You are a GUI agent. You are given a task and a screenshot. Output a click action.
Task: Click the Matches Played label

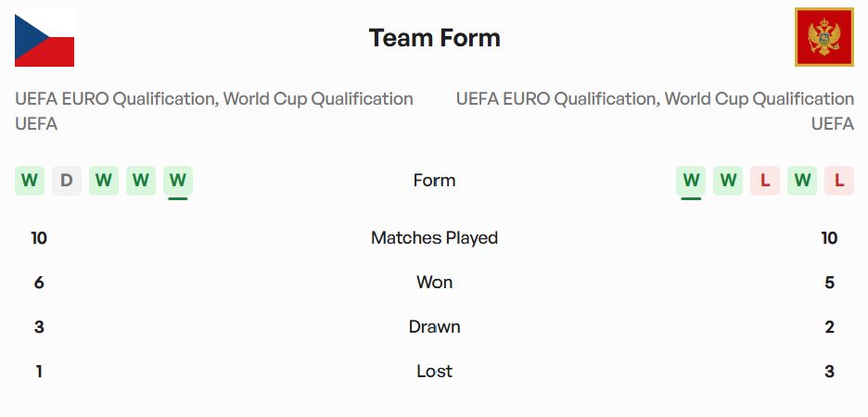434,237
